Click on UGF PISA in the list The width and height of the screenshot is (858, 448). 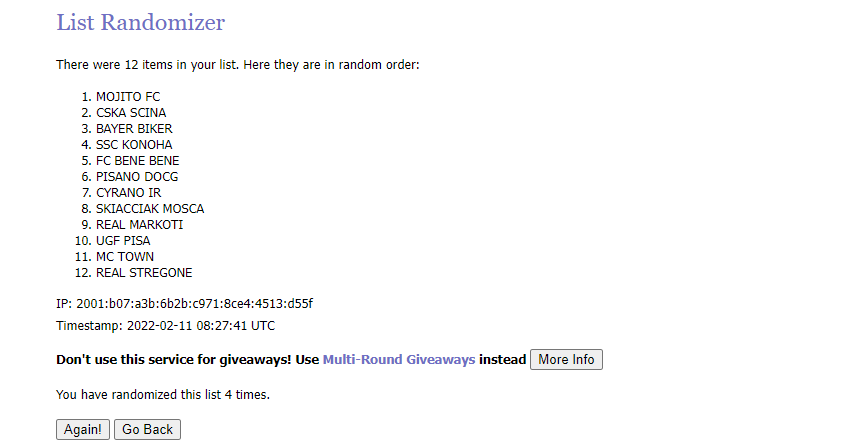pos(123,241)
